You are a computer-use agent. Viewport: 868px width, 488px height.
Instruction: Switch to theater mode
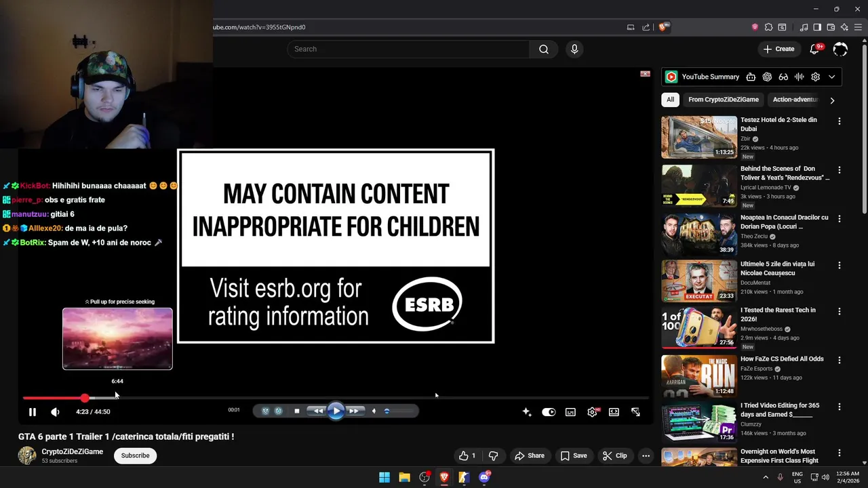tap(614, 411)
